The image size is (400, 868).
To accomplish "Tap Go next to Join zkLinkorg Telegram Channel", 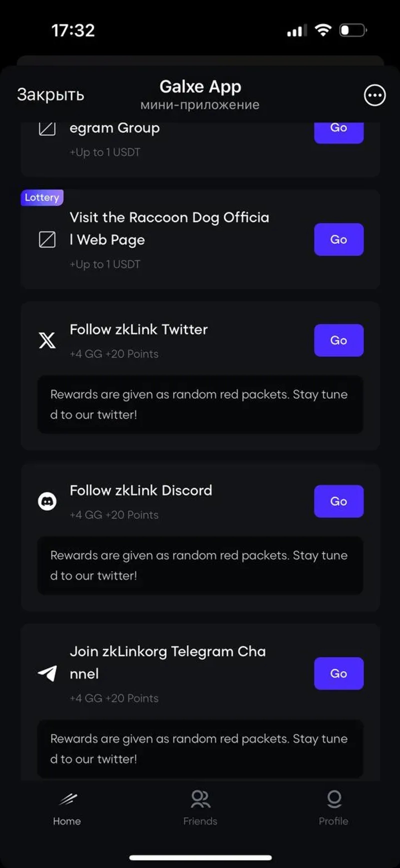I will tap(338, 673).
